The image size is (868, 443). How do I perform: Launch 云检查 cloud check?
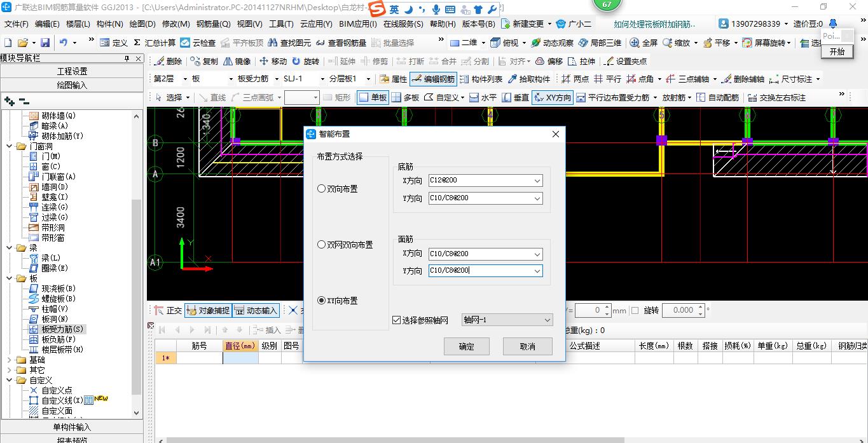pyautogui.click(x=198, y=43)
